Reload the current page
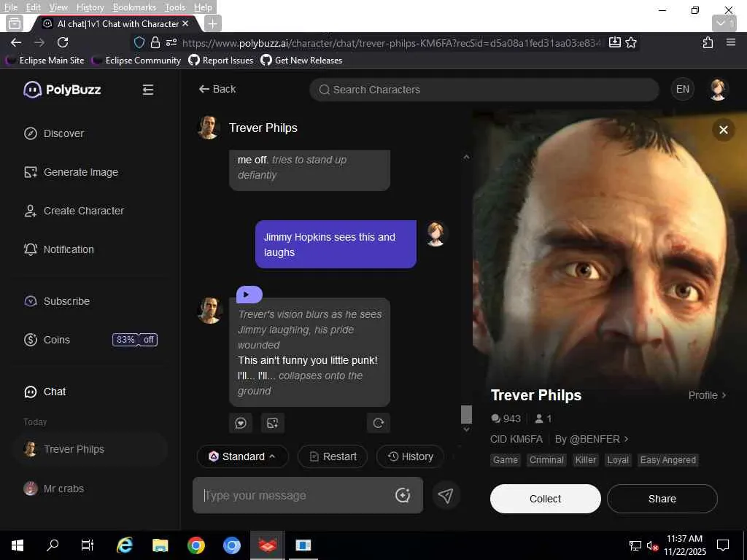The height and width of the screenshot is (560, 747). [x=63, y=42]
